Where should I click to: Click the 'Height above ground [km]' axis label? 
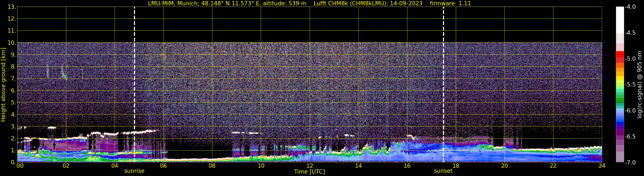click(3, 85)
